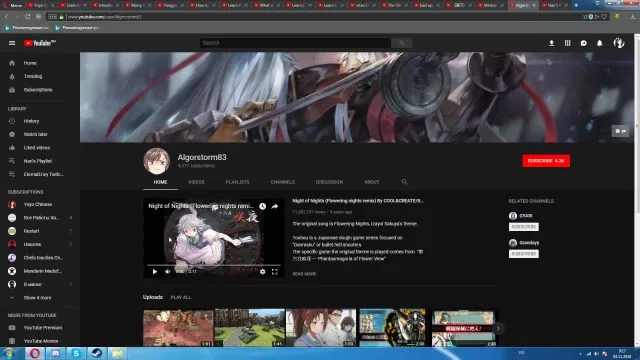Reload the page in the browser
Screen dimensions: 640x360
coord(27,17)
